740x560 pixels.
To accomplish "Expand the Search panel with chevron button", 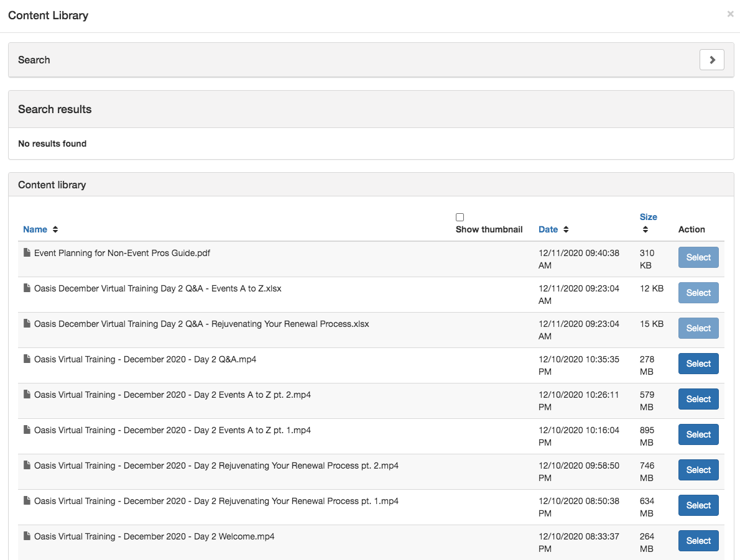I will 711,60.
